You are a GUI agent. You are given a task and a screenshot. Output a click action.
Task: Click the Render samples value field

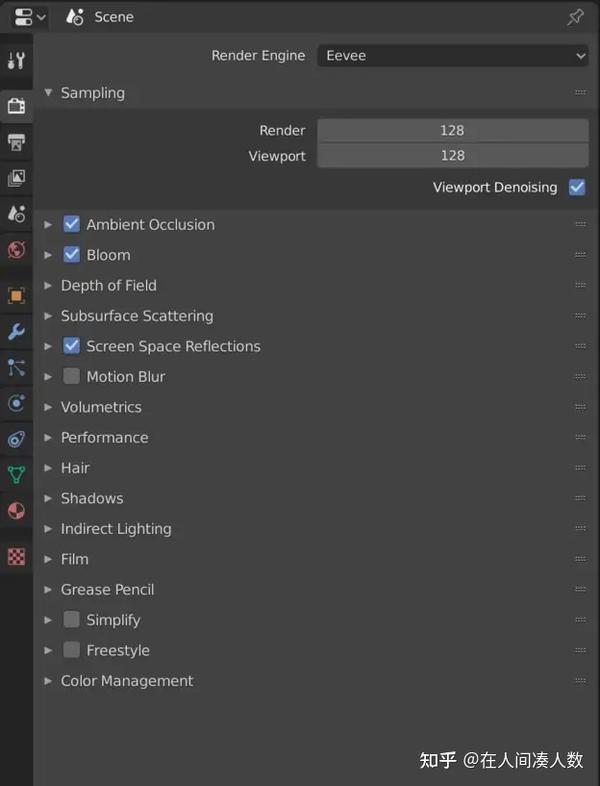[x=452, y=130]
